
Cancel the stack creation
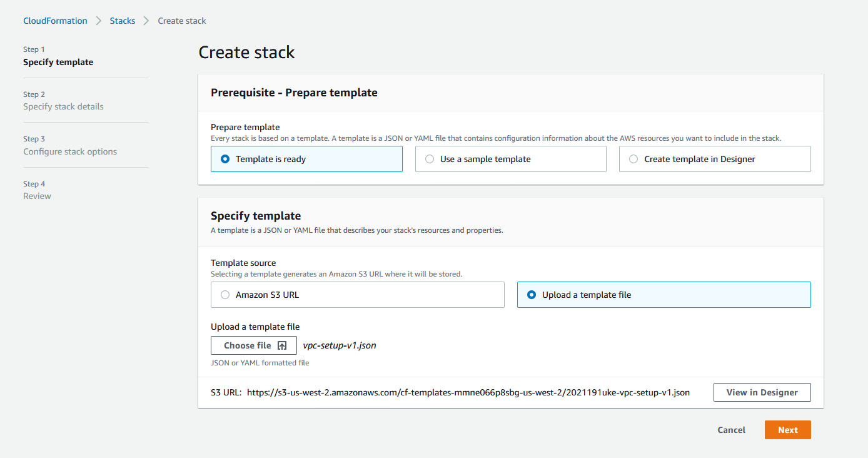click(x=731, y=430)
